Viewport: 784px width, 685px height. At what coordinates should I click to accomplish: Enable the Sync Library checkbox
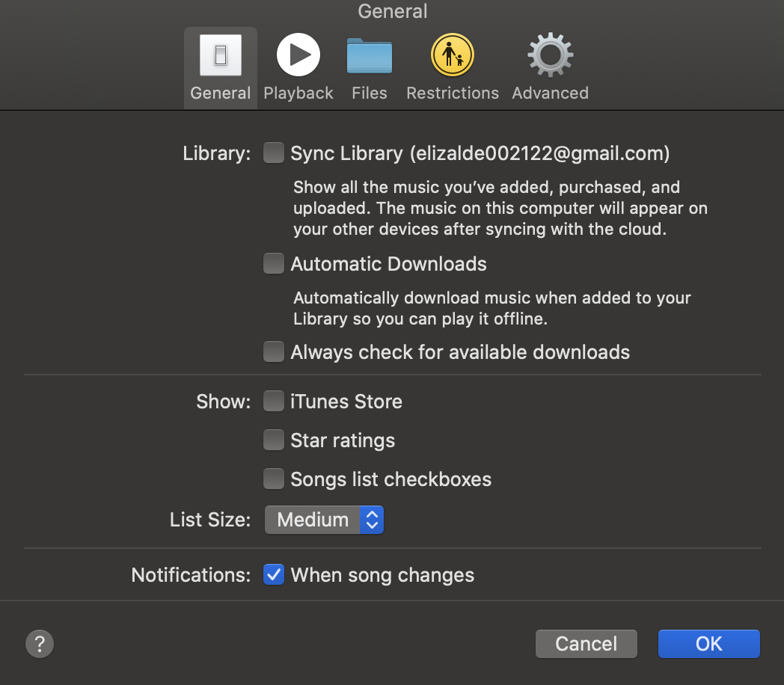pos(274,153)
